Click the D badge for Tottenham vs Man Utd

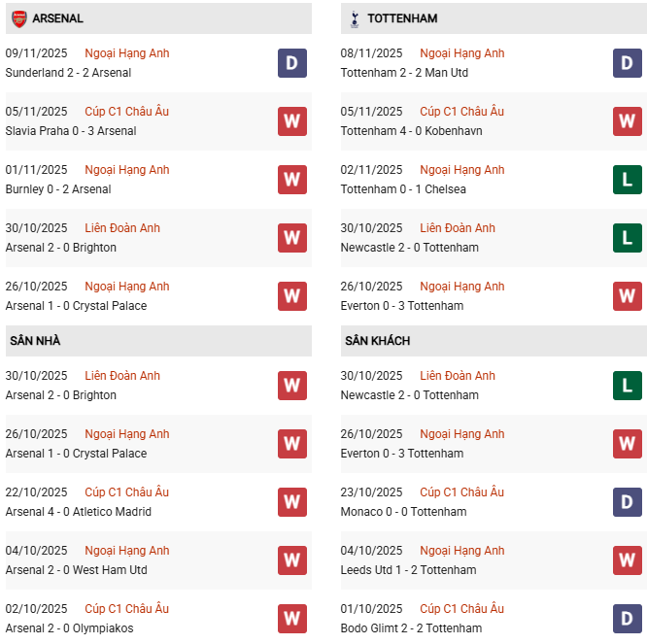point(627,63)
